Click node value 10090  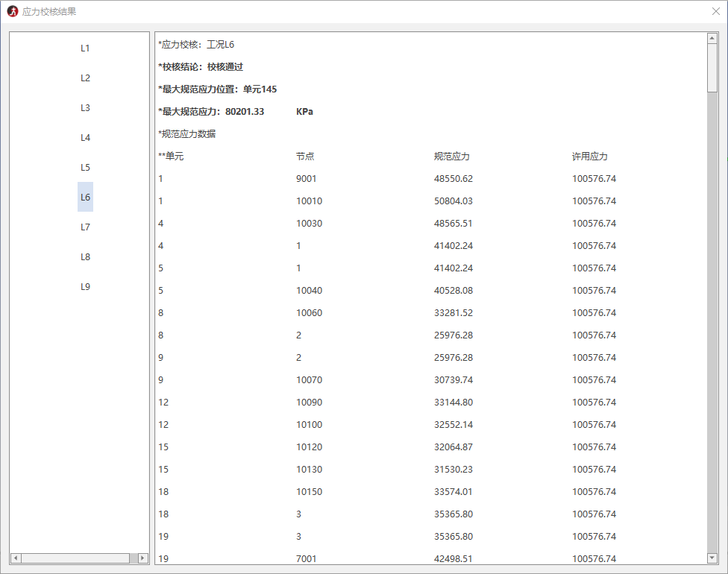pyautogui.click(x=310, y=403)
